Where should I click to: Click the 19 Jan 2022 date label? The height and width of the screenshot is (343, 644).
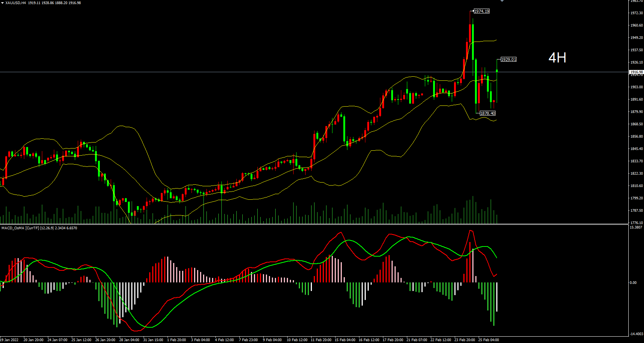pyautogui.click(x=9, y=340)
